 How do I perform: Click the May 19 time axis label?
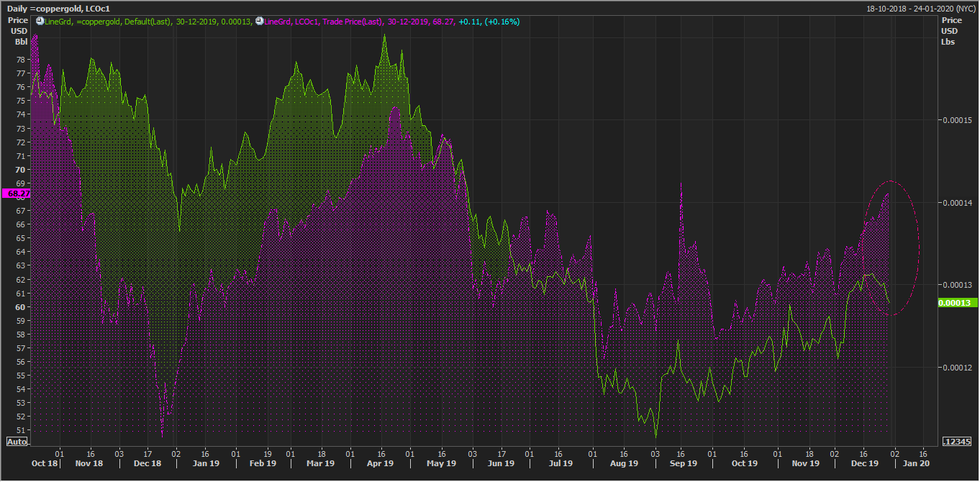441,463
